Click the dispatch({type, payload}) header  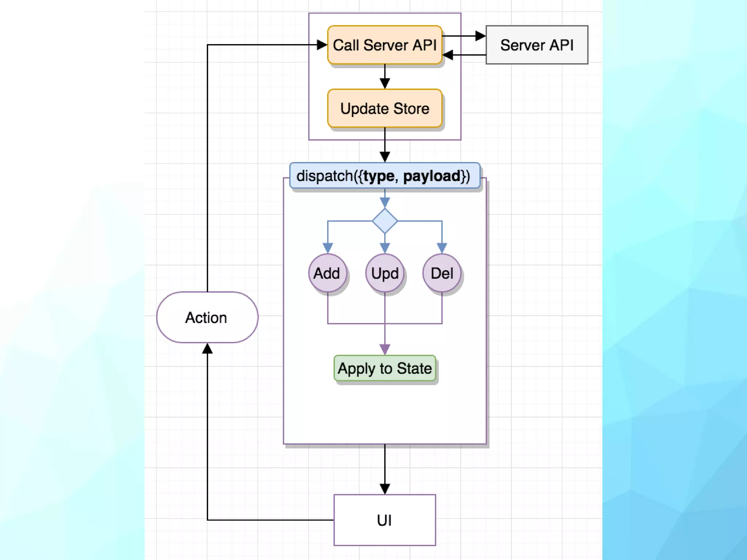coord(384,176)
